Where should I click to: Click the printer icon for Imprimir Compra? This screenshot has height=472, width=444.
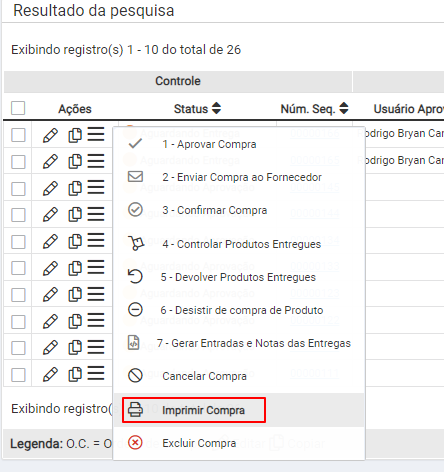point(135,410)
